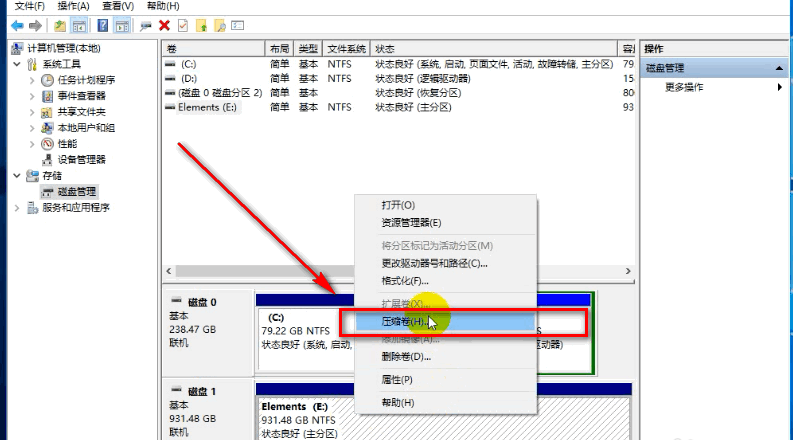Image resolution: width=793 pixels, height=440 pixels.
Task: Expand the 任务计划程序 tree node
Action: pyautogui.click(x=32, y=80)
